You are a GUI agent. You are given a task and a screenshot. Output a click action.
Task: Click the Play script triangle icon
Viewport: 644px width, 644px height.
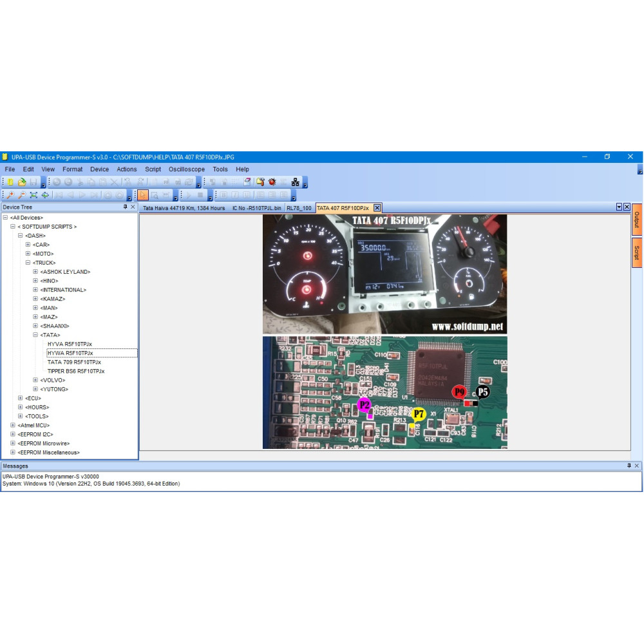(x=189, y=195)
